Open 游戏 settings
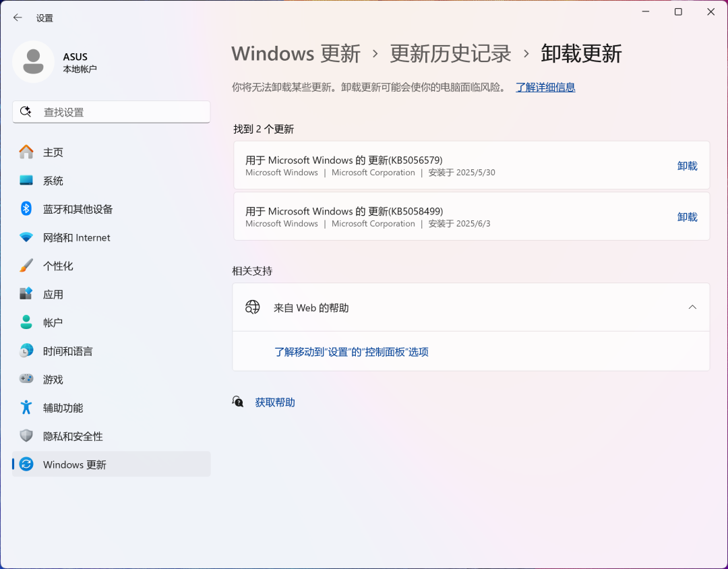 (x=111, y=379)
